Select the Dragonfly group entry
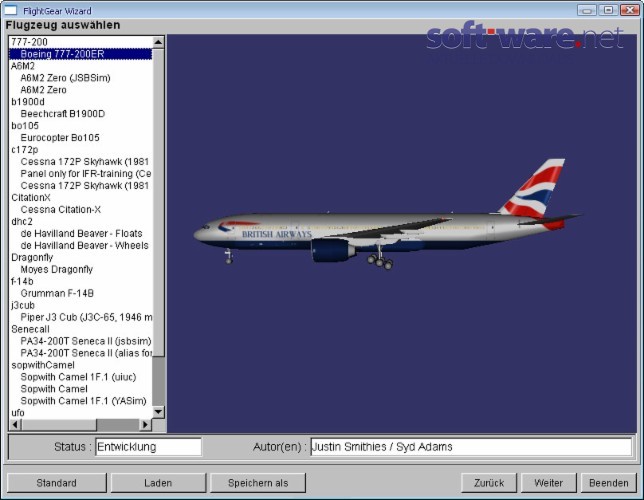The height and width of the screenshot is (500, 644). [80, 257]
